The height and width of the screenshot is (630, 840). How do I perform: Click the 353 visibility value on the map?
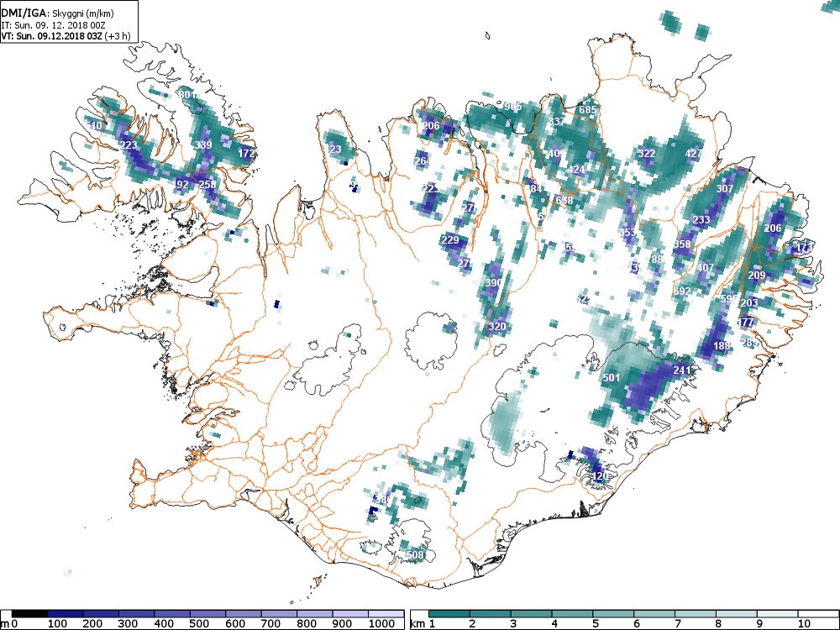(627, 232)
